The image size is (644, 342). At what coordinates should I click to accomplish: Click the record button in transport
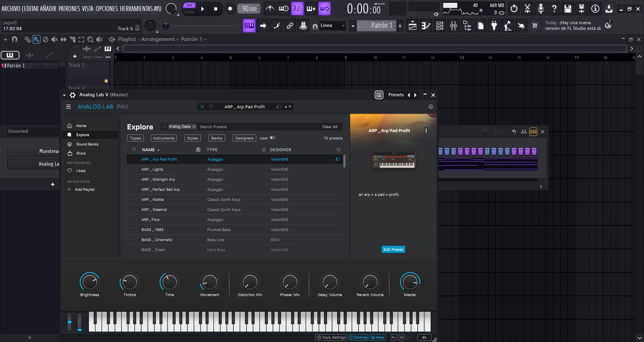(230, 8)
